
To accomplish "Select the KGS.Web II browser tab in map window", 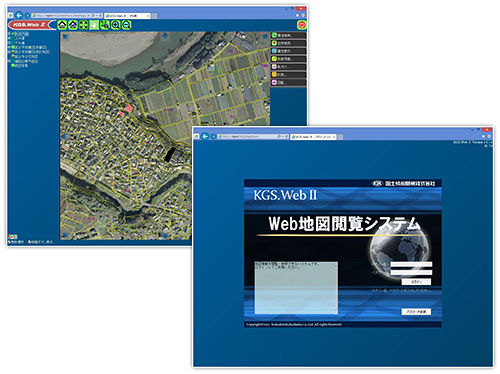I will tap(127, 16).
